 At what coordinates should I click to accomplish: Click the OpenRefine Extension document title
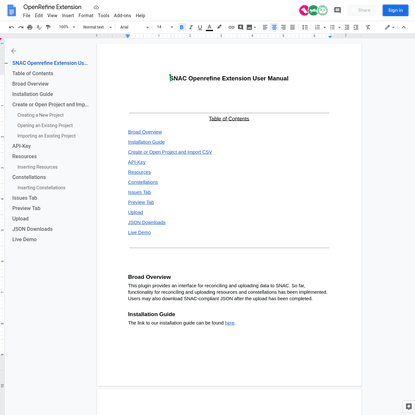coord(52,7)
